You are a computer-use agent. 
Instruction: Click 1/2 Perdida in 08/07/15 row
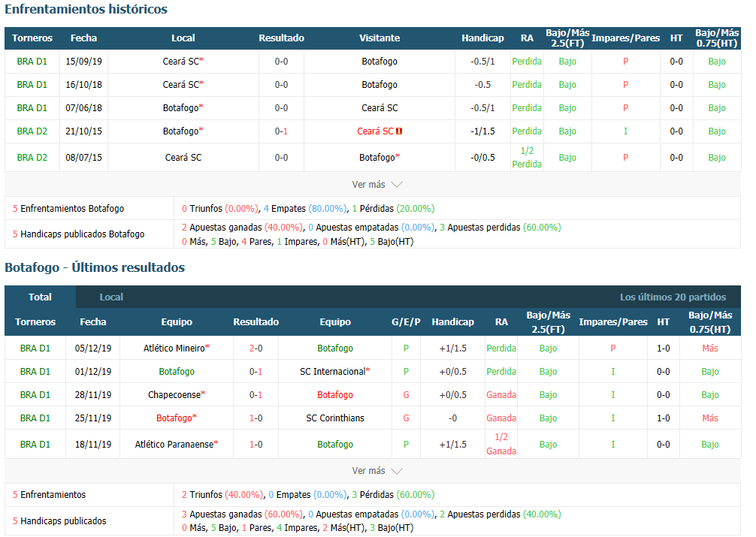tap(527, 158)
